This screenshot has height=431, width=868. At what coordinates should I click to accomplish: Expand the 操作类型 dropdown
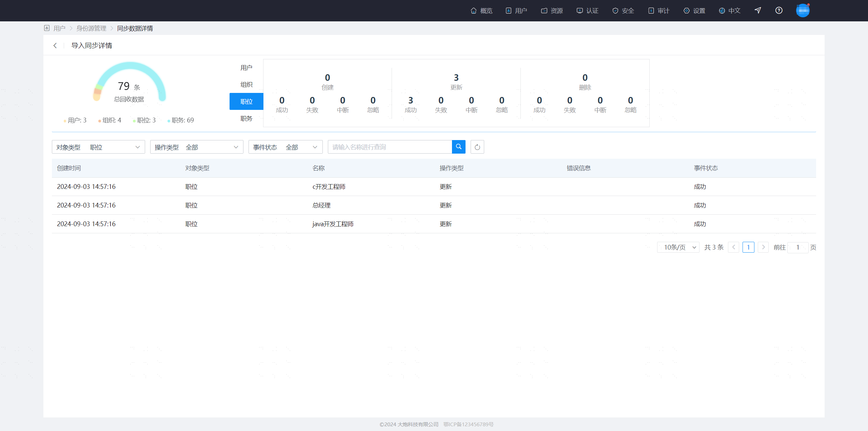click(197, 147)
